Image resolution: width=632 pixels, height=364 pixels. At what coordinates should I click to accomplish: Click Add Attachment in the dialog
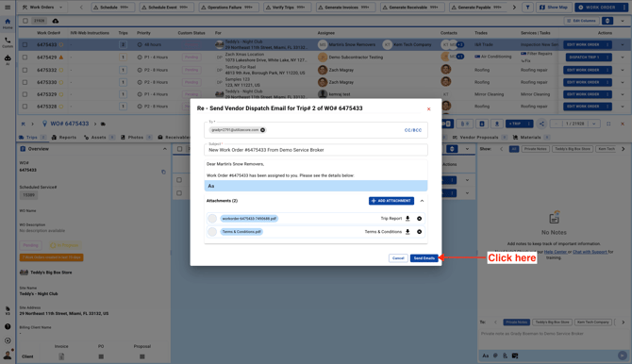pos(391,201)
